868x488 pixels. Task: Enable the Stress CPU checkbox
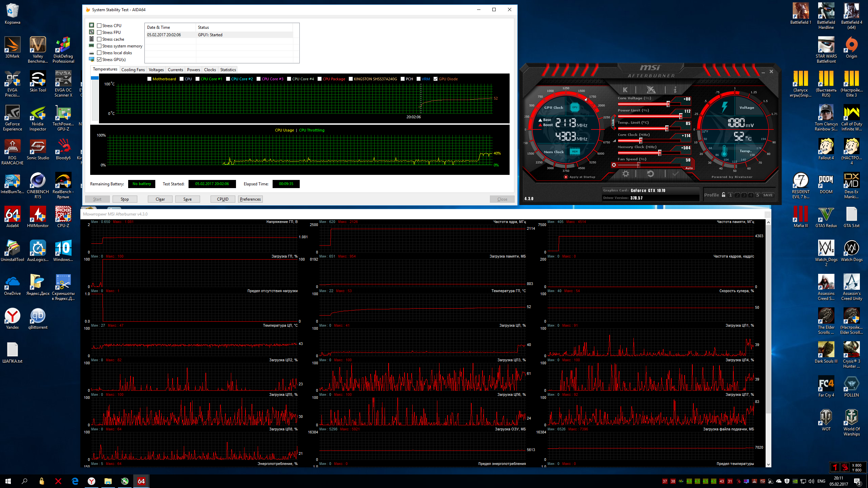tap(99, 26)
